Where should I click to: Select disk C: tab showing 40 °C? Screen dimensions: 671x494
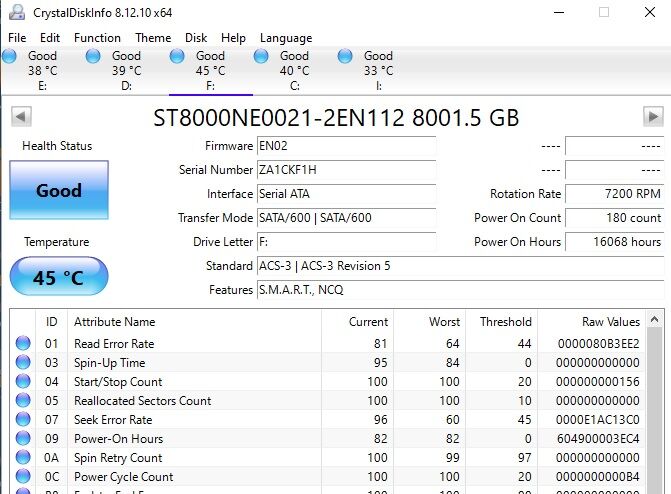coord(294,71)
